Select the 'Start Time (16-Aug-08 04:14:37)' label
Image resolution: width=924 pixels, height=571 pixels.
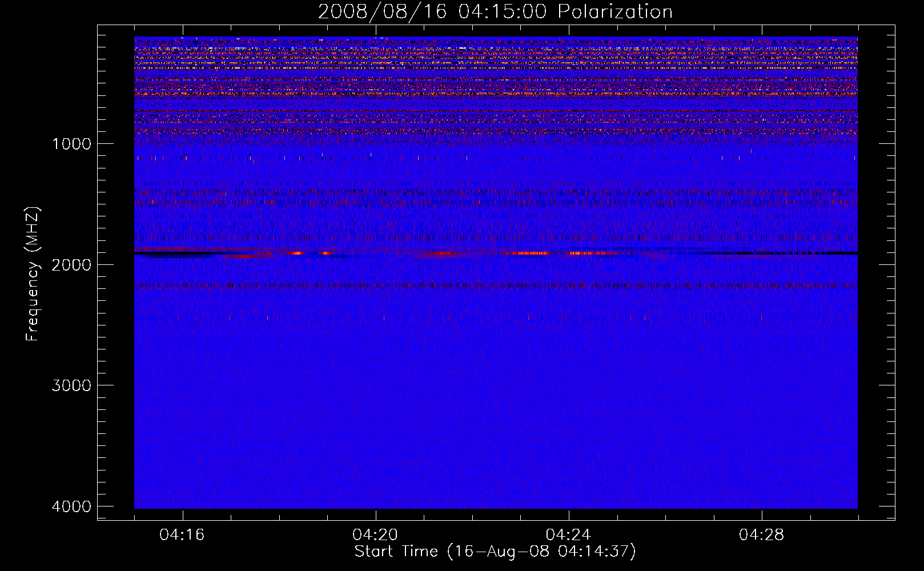tap(495, 552)
